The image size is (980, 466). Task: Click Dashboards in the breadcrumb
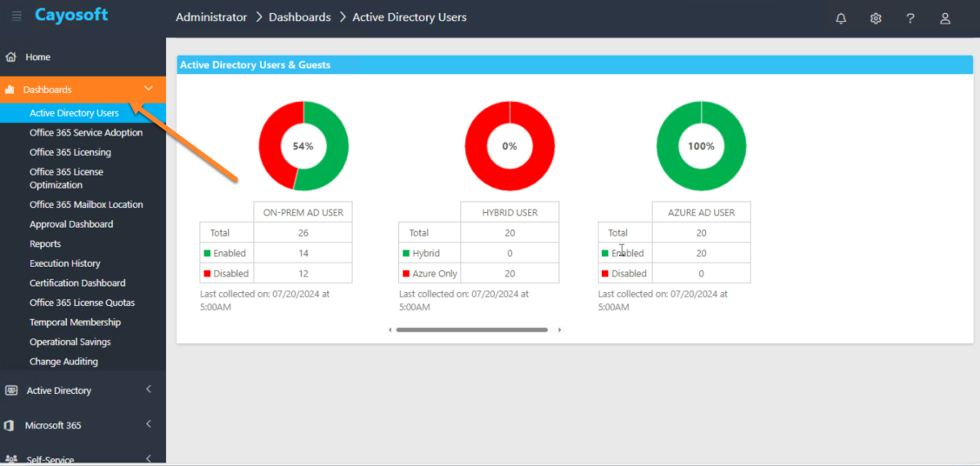tap(300, 17)
